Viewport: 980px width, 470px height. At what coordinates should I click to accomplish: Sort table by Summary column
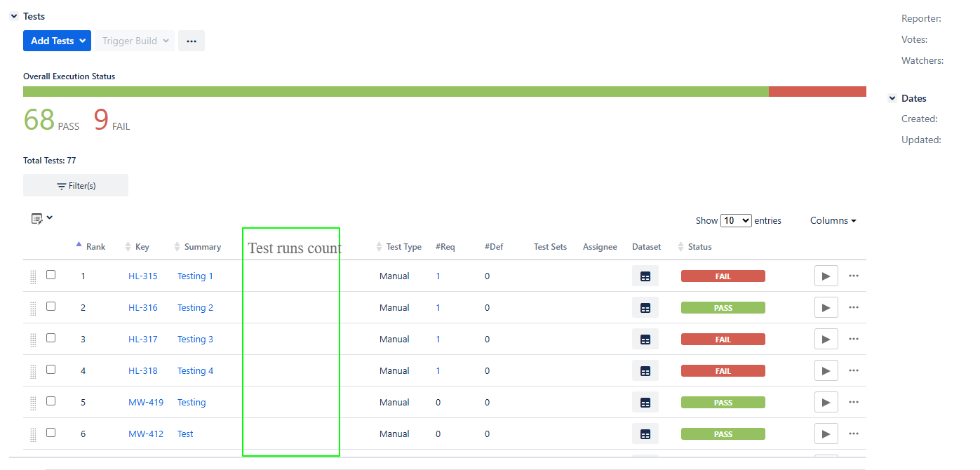click(197, 247)
